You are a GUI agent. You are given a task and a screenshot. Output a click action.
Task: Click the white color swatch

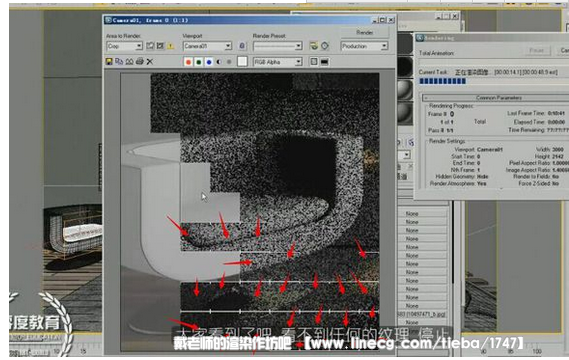click(242, 62)
